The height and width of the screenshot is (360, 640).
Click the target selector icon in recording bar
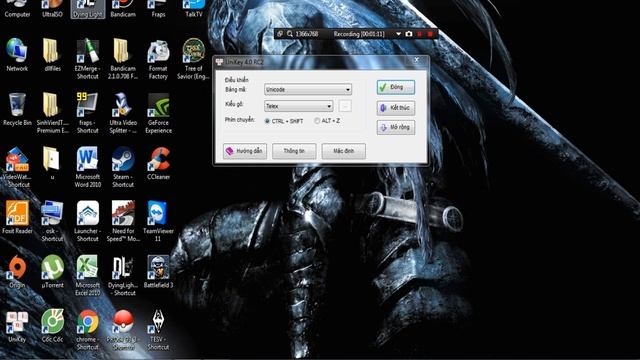pos(280,34)
